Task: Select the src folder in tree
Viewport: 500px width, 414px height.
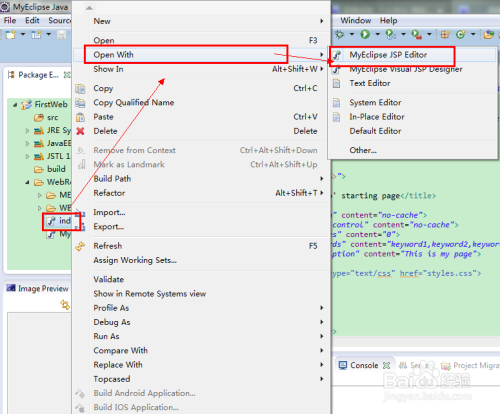Action: [52, 118]
